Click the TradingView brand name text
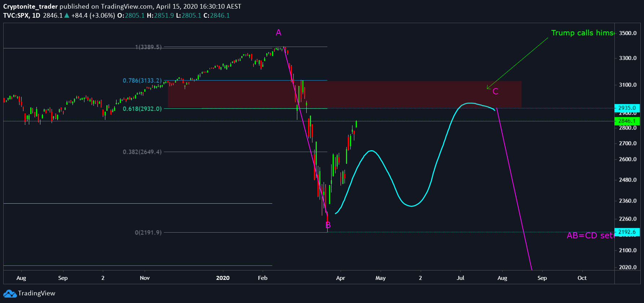The width and height of the screenshot is (644, 303). tap(36, 293)
